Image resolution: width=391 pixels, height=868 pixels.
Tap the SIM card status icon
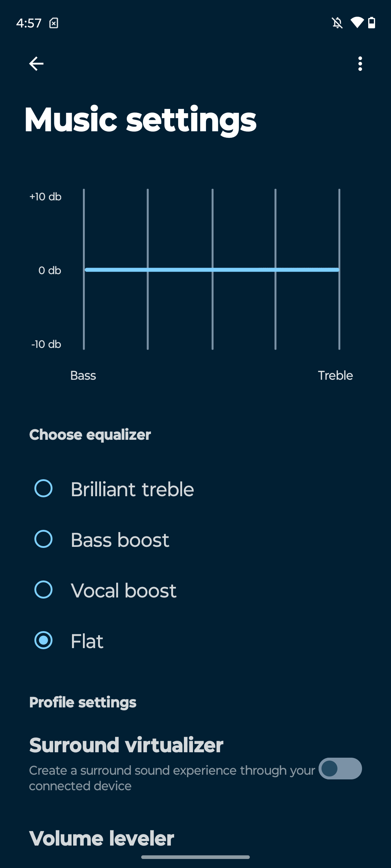point(54,23)
